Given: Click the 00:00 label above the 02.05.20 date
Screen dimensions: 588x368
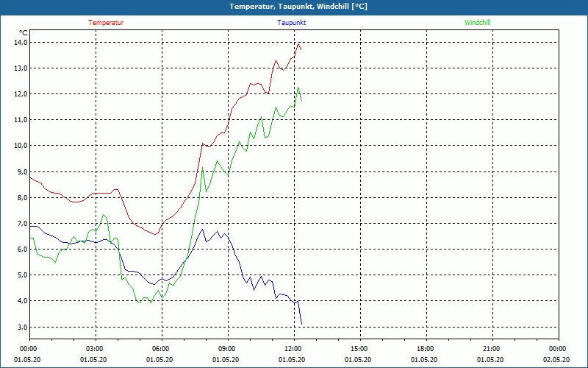Looking at the screenshot, I should pyautogui.click(x=558, y=349).
